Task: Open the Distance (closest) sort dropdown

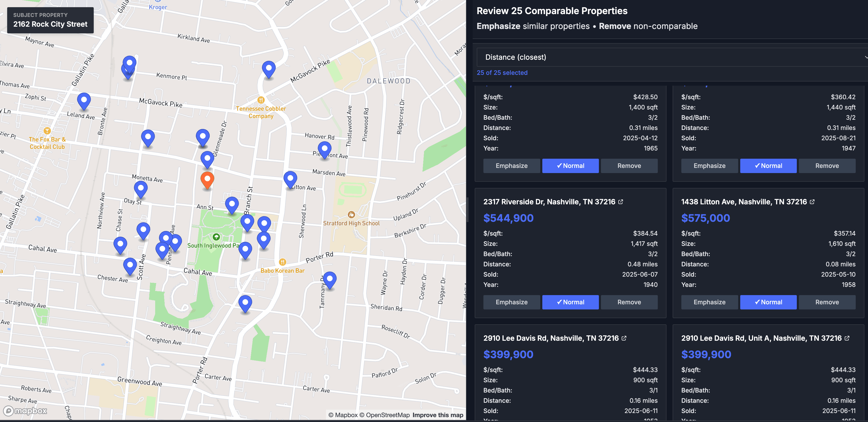Action: click(x=671, y=57)
